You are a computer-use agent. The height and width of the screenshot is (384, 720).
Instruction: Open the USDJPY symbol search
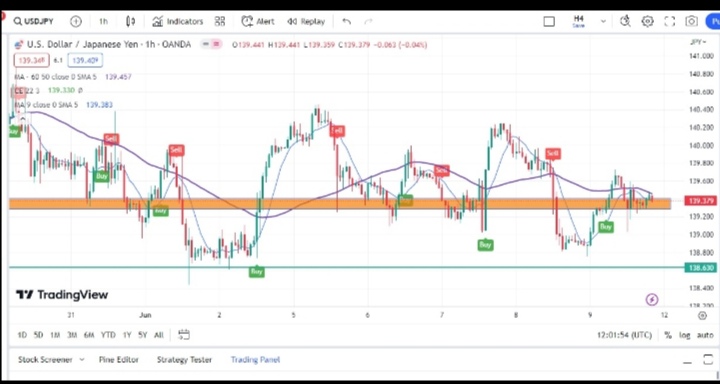(34, 21)
